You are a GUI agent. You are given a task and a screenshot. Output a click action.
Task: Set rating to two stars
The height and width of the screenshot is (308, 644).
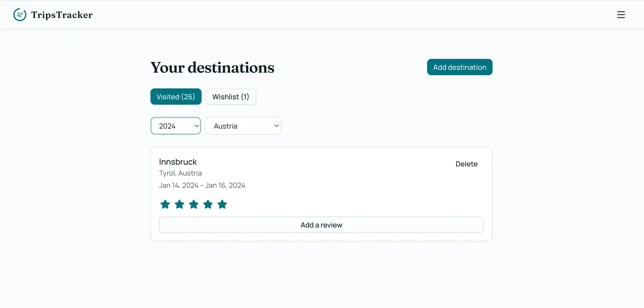coord(180,204)
